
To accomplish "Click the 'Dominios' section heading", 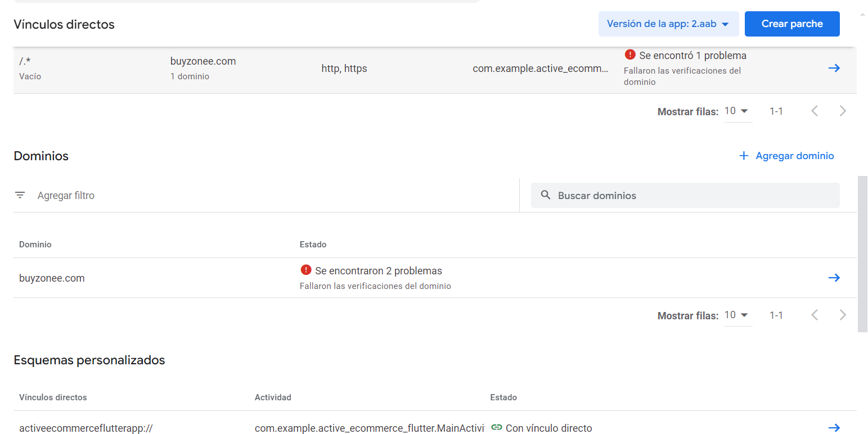I will coord(41,156).
